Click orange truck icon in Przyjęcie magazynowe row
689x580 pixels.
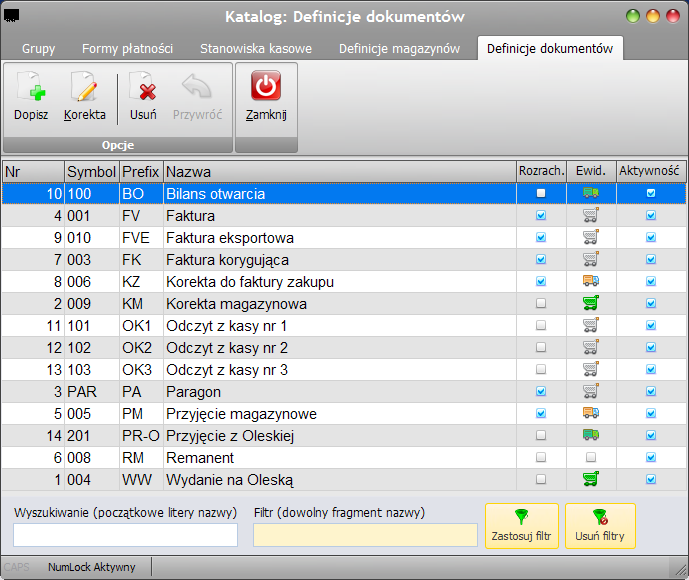click(x=591, y=413)
